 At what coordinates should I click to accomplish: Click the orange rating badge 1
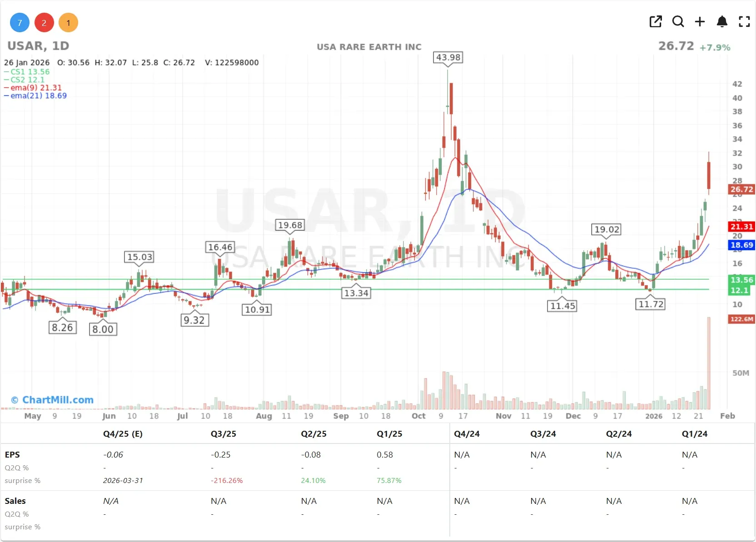(68, 22)
